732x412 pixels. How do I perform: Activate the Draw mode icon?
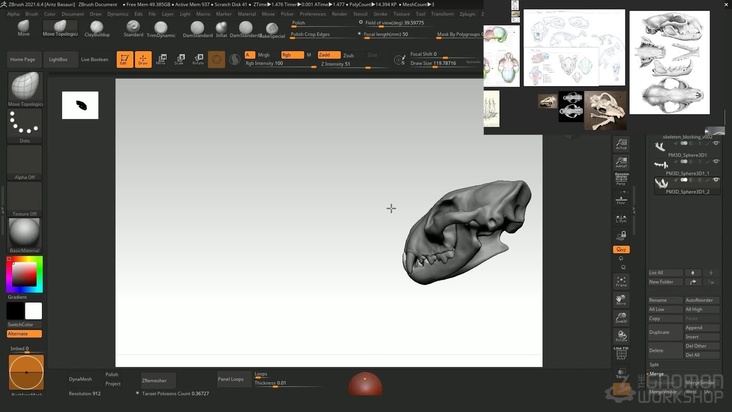point(143,60)
